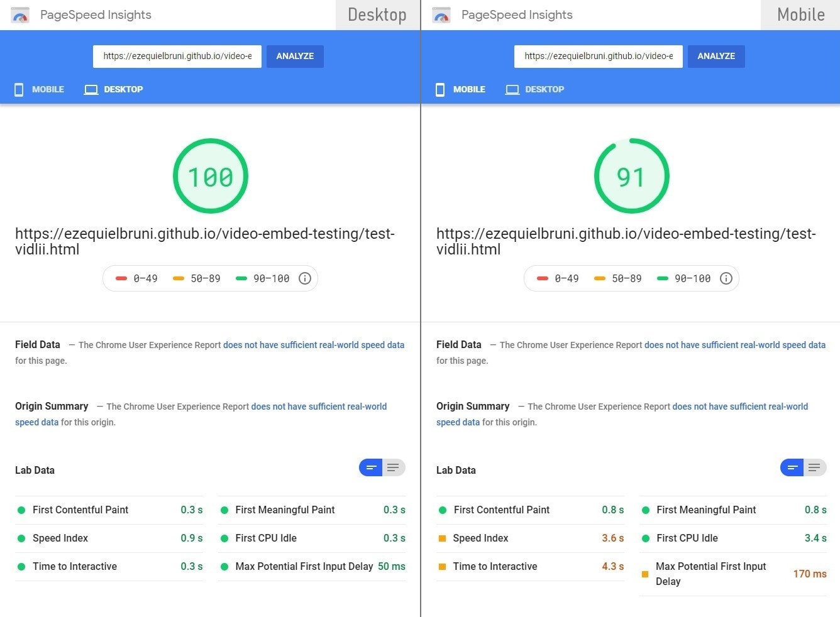This screenshot has height=617, width=840.
Task: Click the 170 ms input delay value
Action: [x=810, y=574]
